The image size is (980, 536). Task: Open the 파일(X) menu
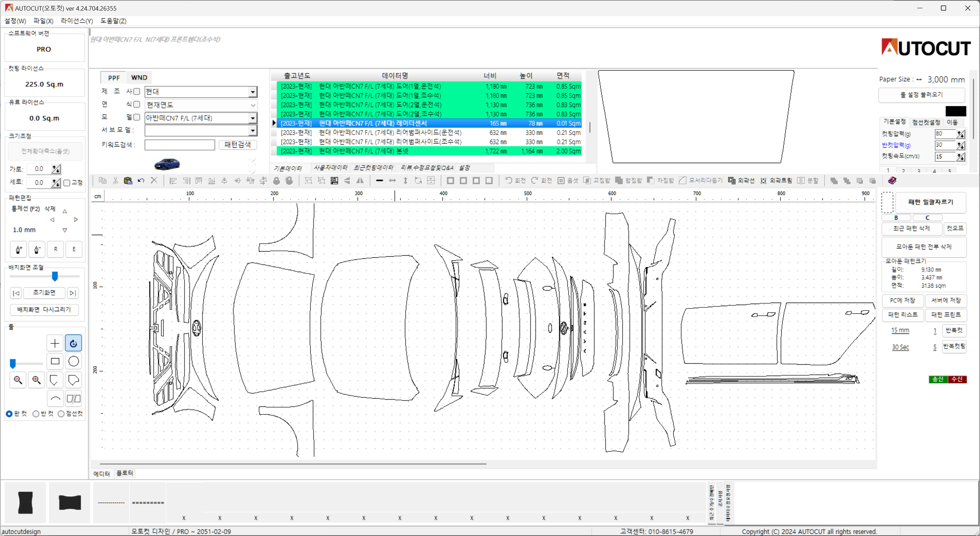(44, 21)
